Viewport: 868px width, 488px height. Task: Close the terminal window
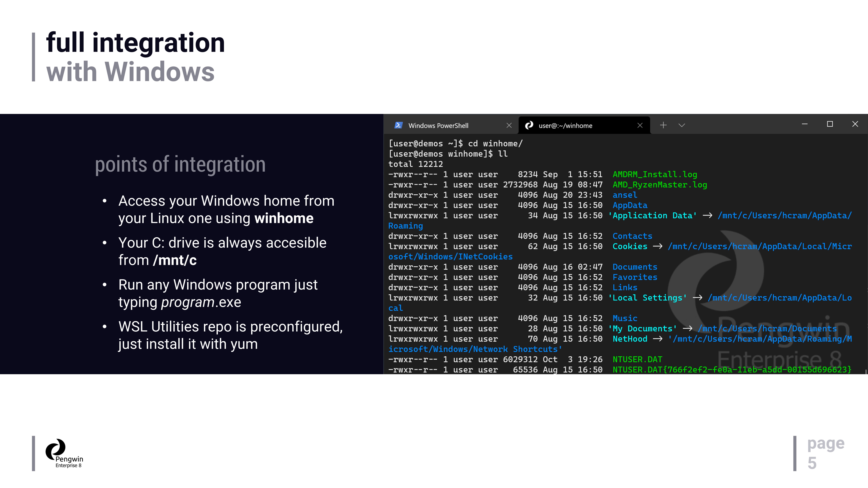[x=855, y=124]
